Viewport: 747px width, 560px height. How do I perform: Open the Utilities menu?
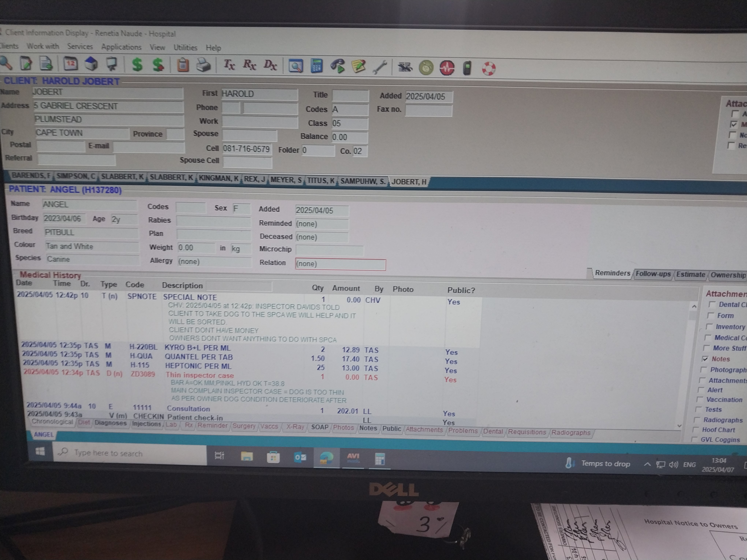(x=185, y=48)
